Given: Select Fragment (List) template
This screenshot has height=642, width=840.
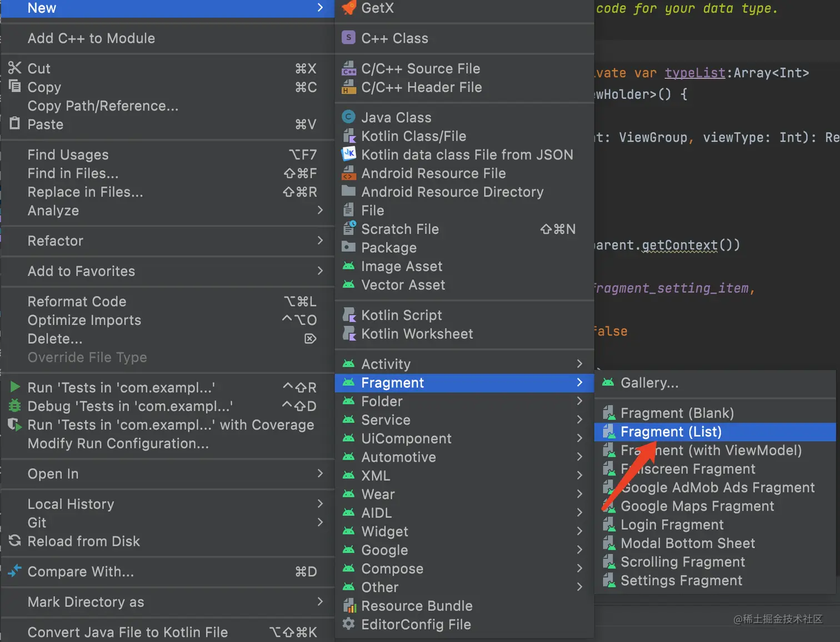Looking at the screenshot, I should coord(671,432).
